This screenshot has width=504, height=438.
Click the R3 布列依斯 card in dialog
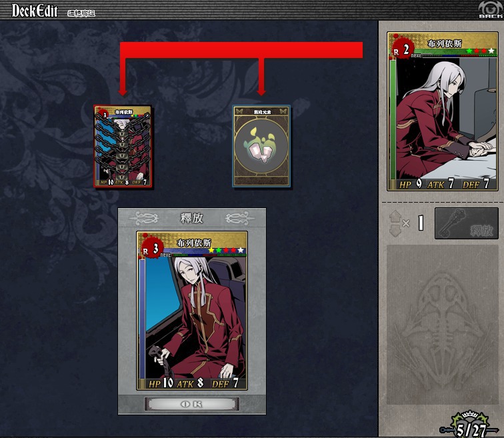click(192, 311)
